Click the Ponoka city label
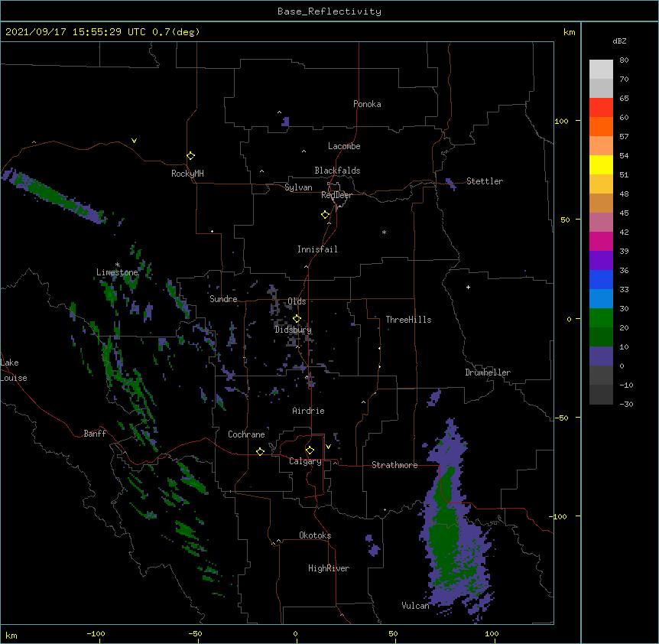659x644 pixels. (x=367, y=104)
